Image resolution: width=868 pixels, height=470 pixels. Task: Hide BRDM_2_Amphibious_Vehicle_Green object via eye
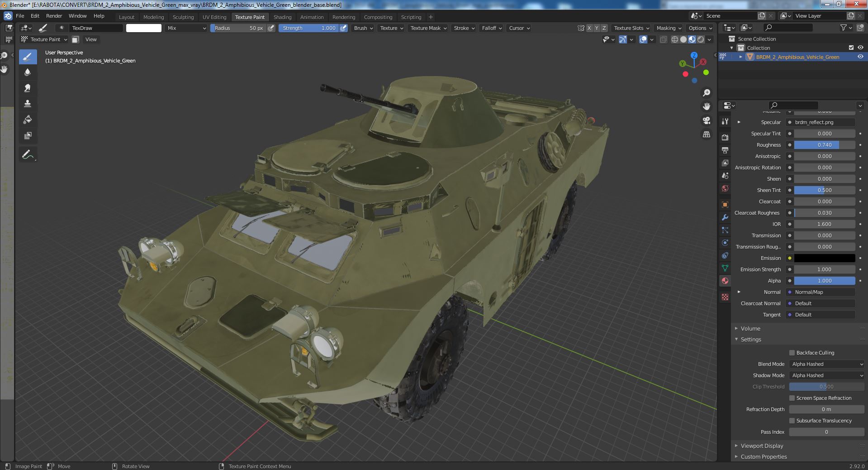[860, 57]
